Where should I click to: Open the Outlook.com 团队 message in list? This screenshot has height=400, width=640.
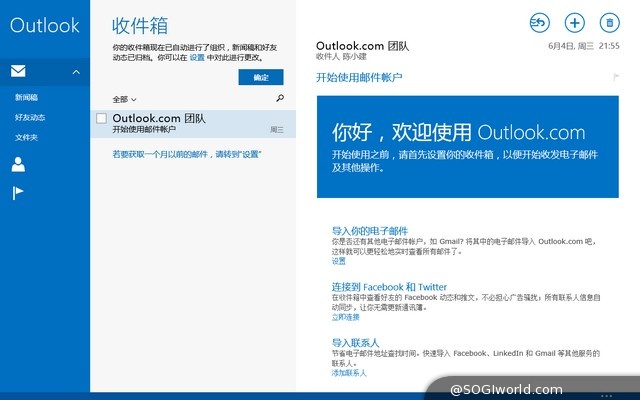[193, 124]
